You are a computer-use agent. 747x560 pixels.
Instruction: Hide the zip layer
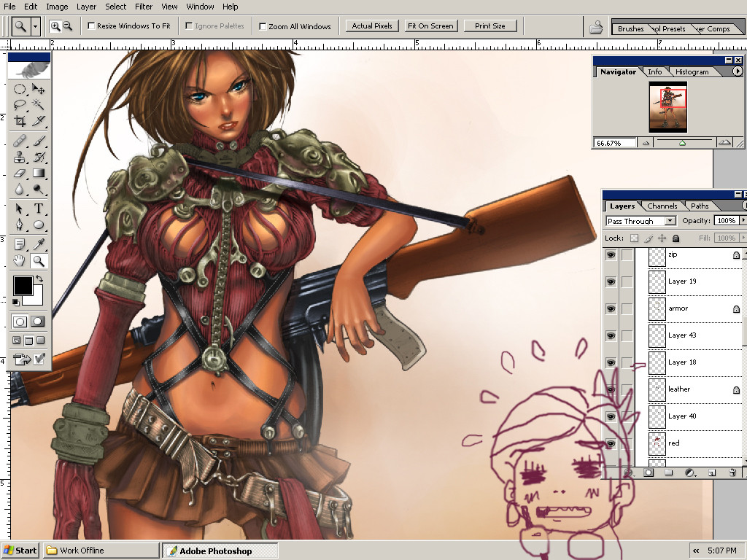611,255
